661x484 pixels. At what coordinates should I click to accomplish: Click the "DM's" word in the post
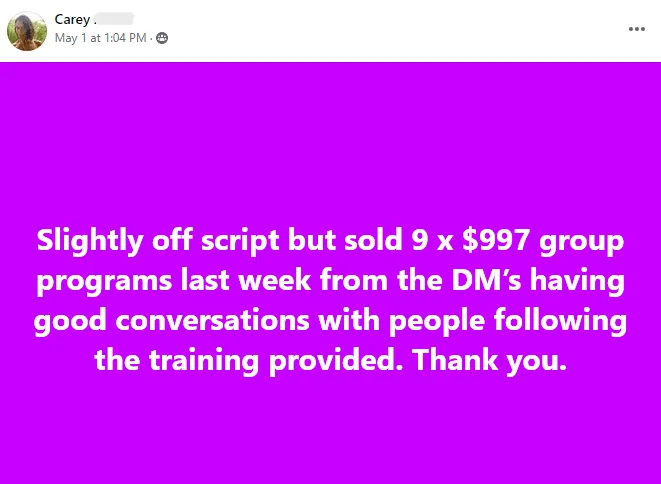(x=486, y=280)
